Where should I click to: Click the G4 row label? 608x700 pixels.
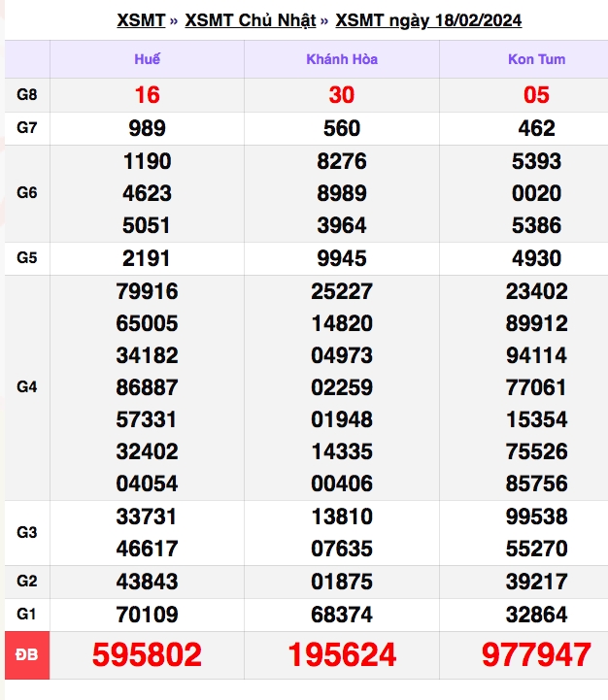click(27, 386)
